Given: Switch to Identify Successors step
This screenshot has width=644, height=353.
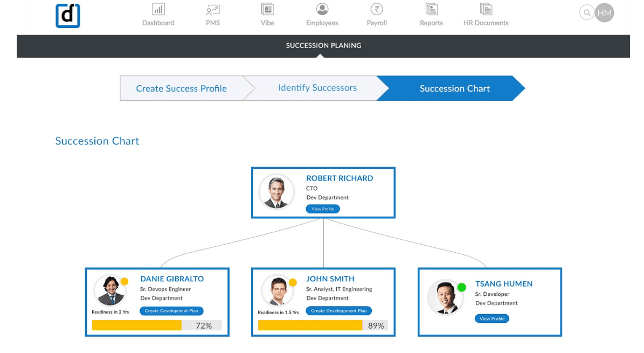Looking at the screenshot, I should tap(317, 88).
